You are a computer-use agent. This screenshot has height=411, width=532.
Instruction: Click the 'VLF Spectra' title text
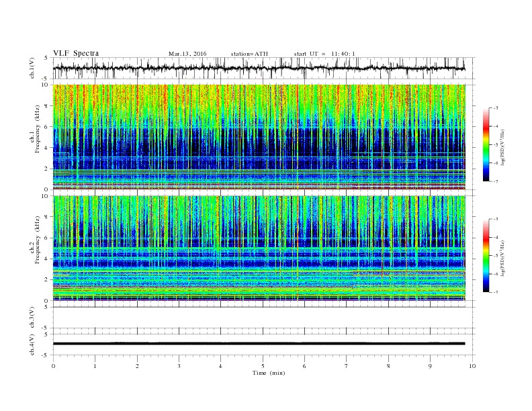(x=76, y=53)
